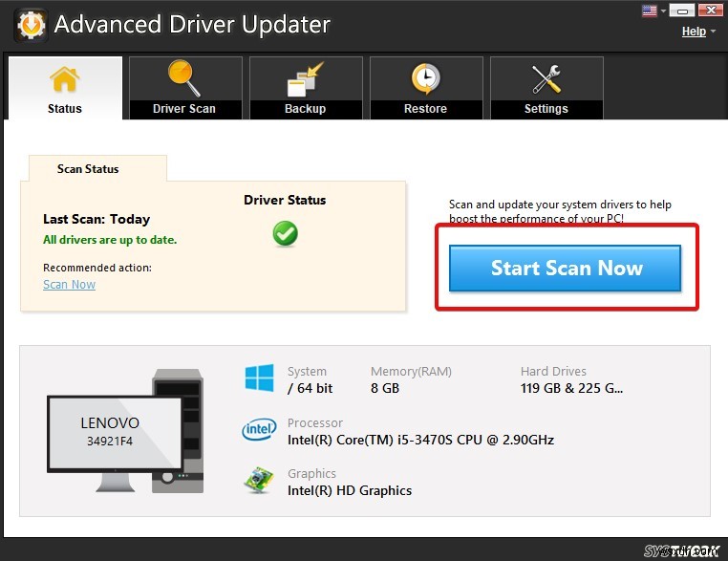Click the Settings wrench and screwdriver icon

546,78
